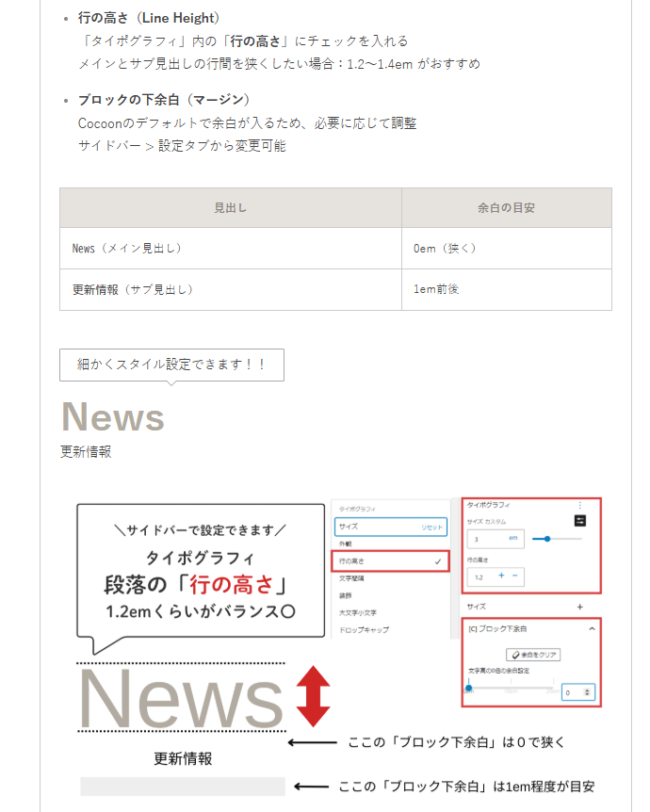This screenshot has width=650, height=812.
Task: Select the 大文字小文字 menu item
Action: point(358,612)
